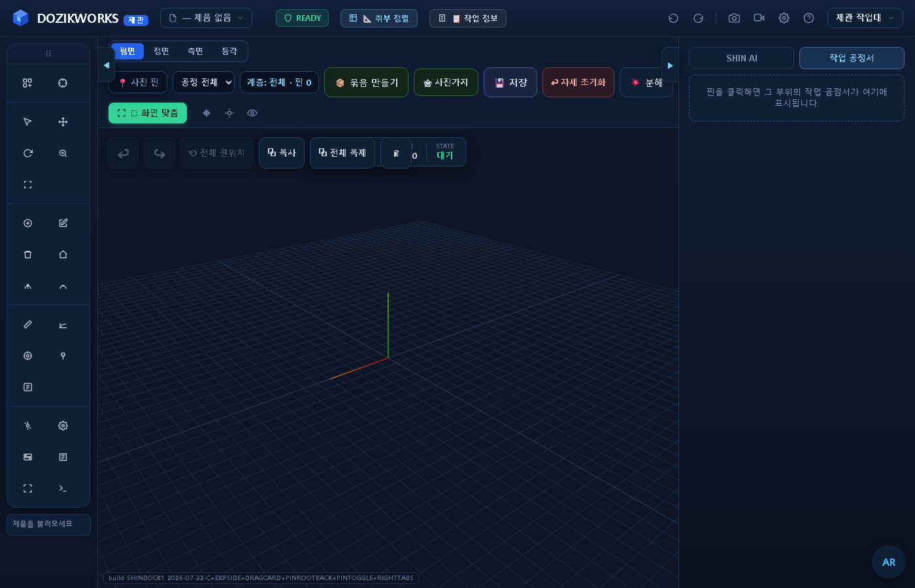Click the camera screenshot icon in header
The width and height of the screenshot is (915, 588).
click(734, 18)
